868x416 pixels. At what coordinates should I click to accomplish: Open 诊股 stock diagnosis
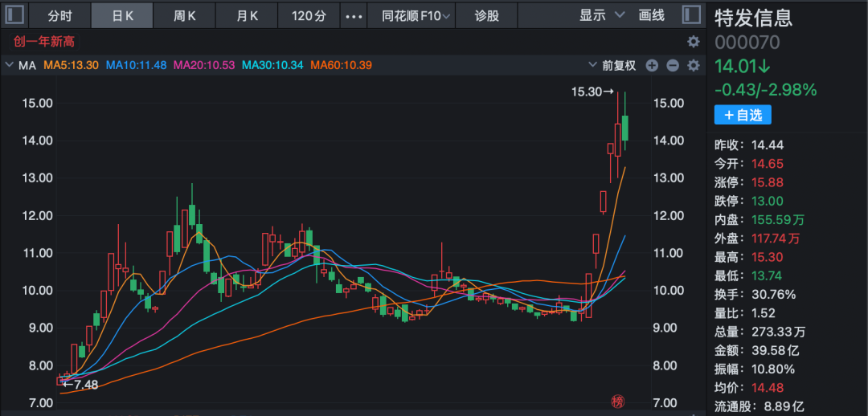pos(486,16)
